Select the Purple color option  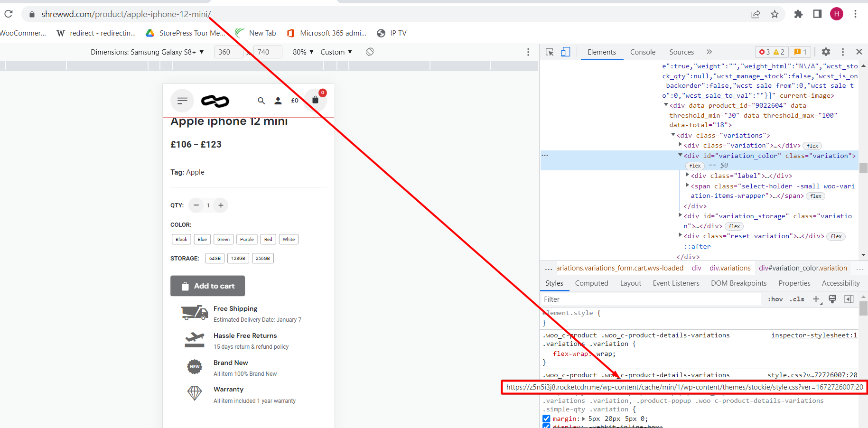point(247,239)
